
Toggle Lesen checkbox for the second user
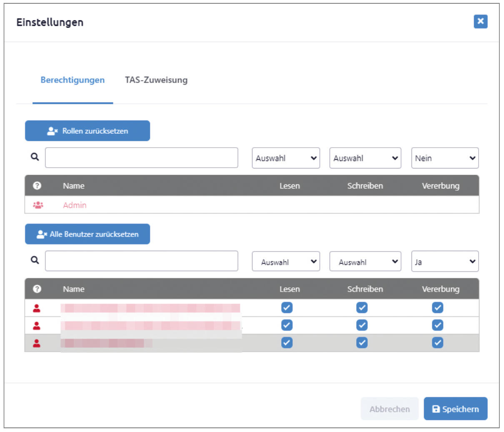pyautogui.click(x=287, y=325)
